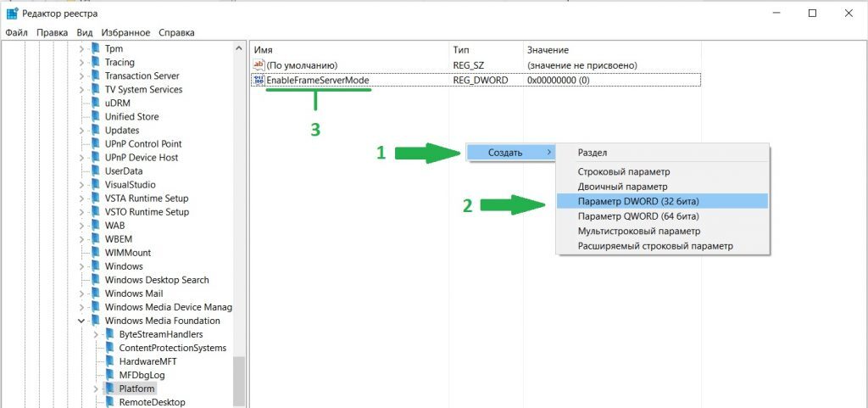Click the Registry Editor app icon in title bar

pyautogui.click(x=13, y=14)
